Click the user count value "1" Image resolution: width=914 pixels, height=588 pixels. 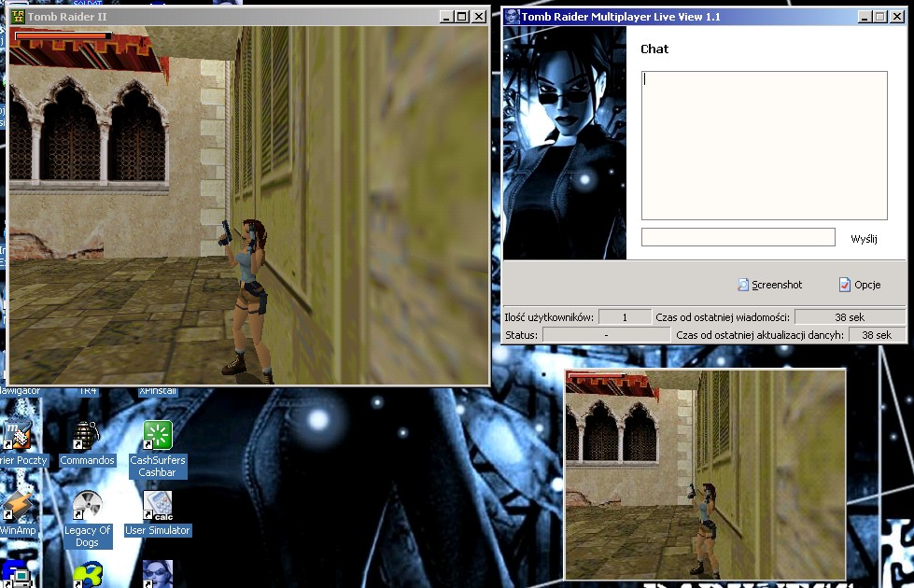click(x=625, y=317)
